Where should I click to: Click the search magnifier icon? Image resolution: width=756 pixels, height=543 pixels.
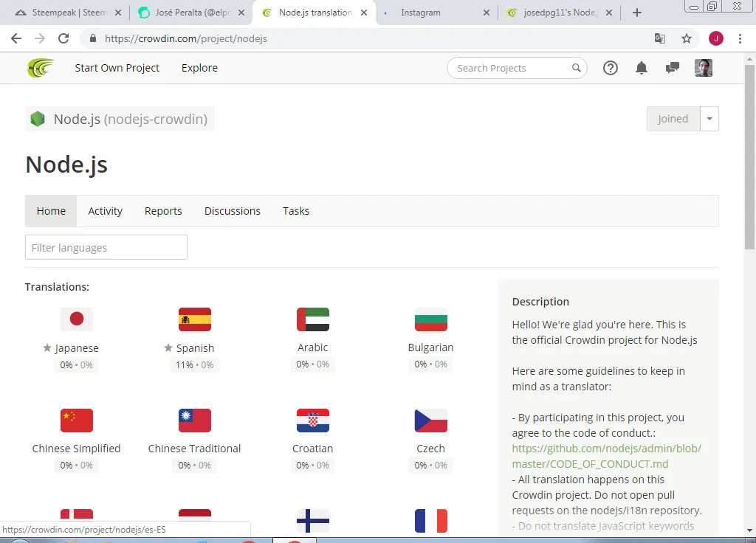(x=576, y=68)
